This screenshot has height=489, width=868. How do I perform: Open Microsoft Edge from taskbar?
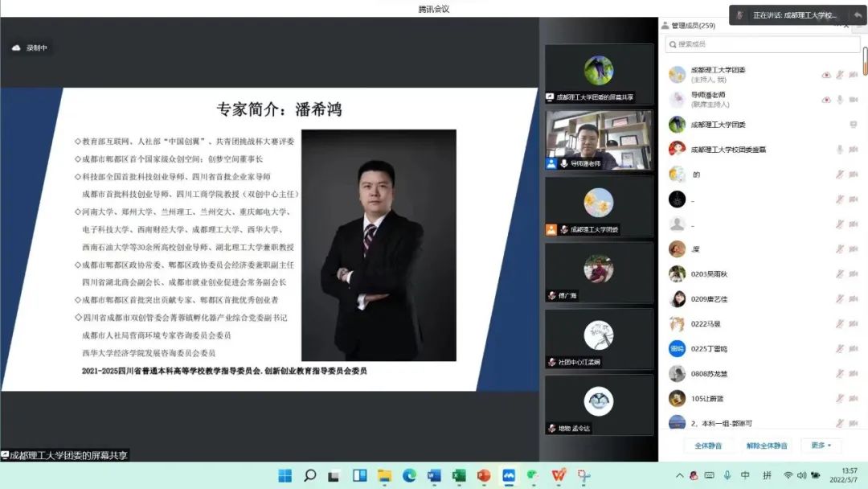click(x=409, y=475)
